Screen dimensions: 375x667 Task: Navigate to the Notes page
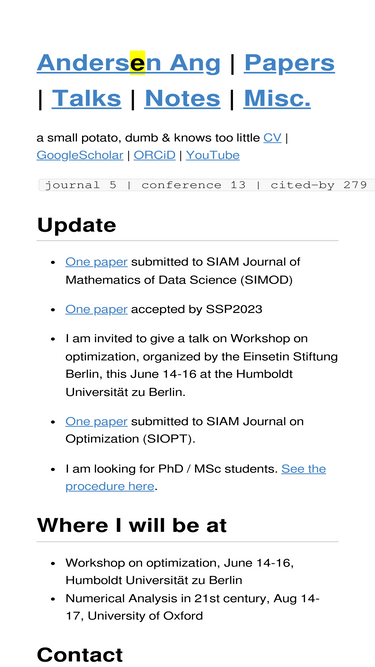(182, 98)
